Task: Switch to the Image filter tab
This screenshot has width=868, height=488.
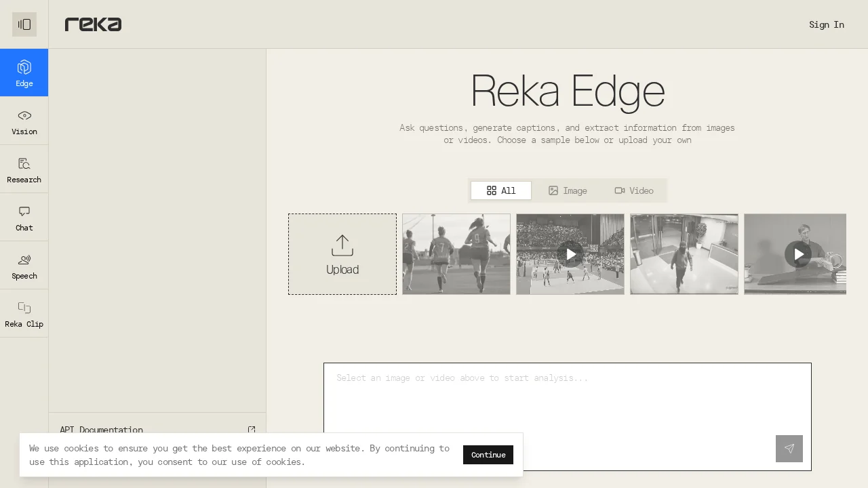Action: [568, 190]
